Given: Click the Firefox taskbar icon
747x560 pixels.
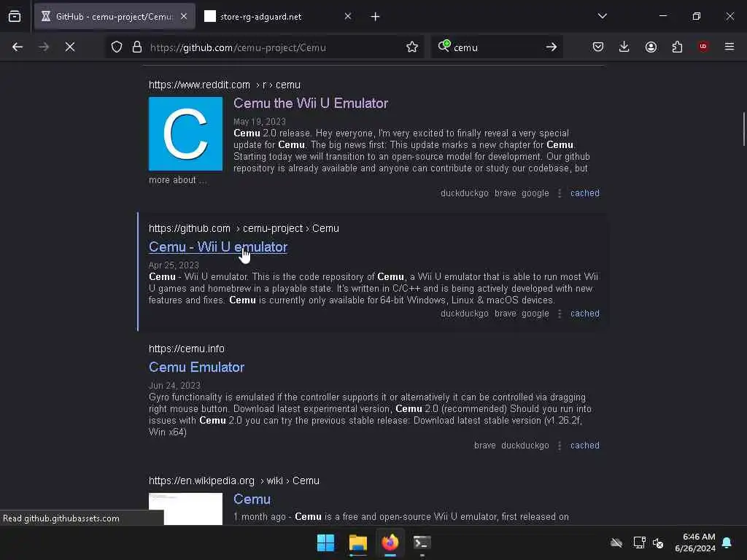Looking at the screenshot, I should 390,542.
